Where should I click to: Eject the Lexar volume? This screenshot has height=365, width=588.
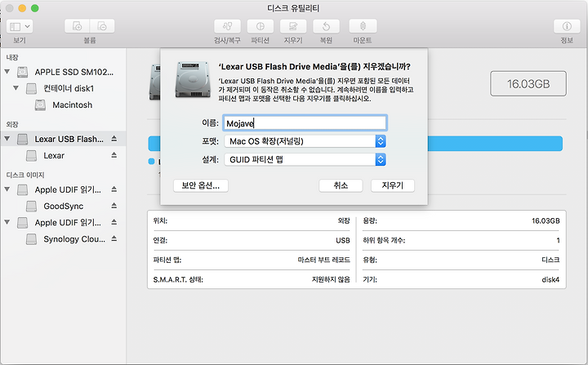(x=114, y=155)
